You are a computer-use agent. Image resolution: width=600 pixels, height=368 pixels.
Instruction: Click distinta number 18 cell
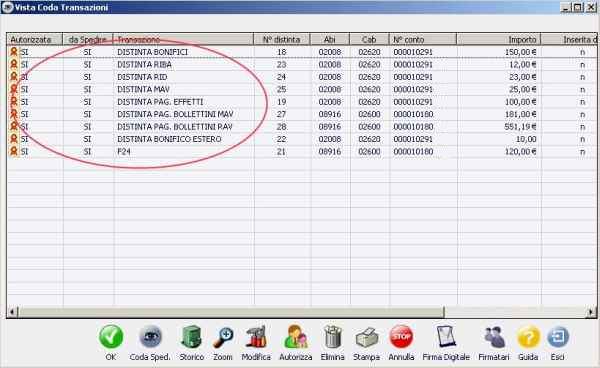click(282, 52)
